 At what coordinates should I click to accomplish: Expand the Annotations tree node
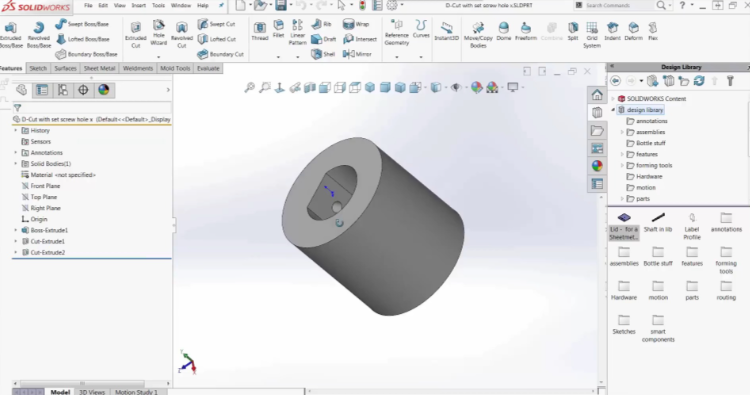click(x=16, y=153)
